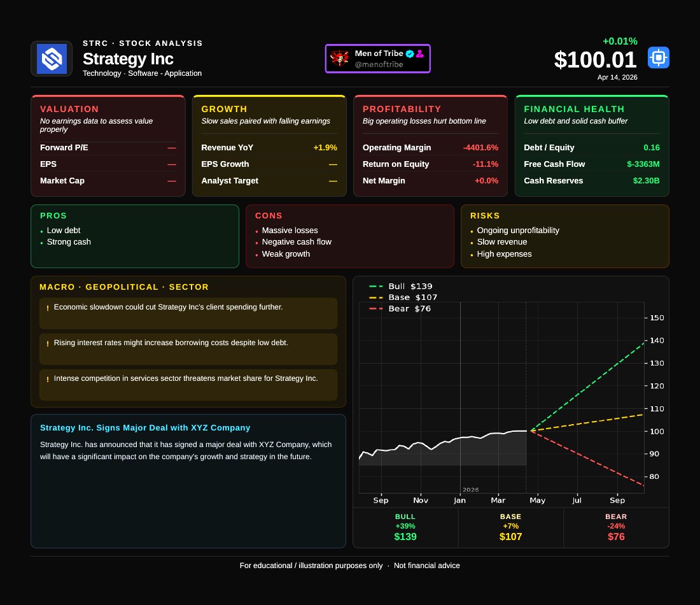Click the EPS row in the Valuation card

108,164
